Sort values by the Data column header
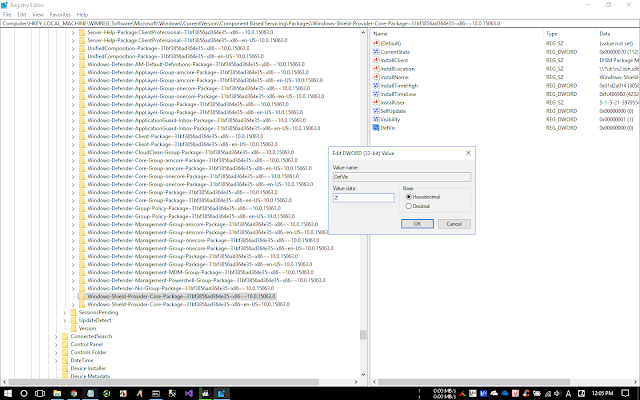640x400 pixels. click(x=618, y=33)
